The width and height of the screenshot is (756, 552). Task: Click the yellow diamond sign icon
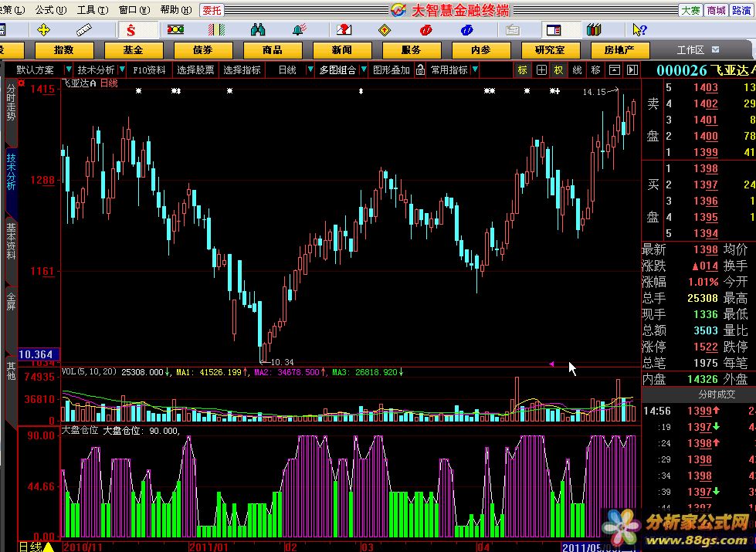(385, 30)
